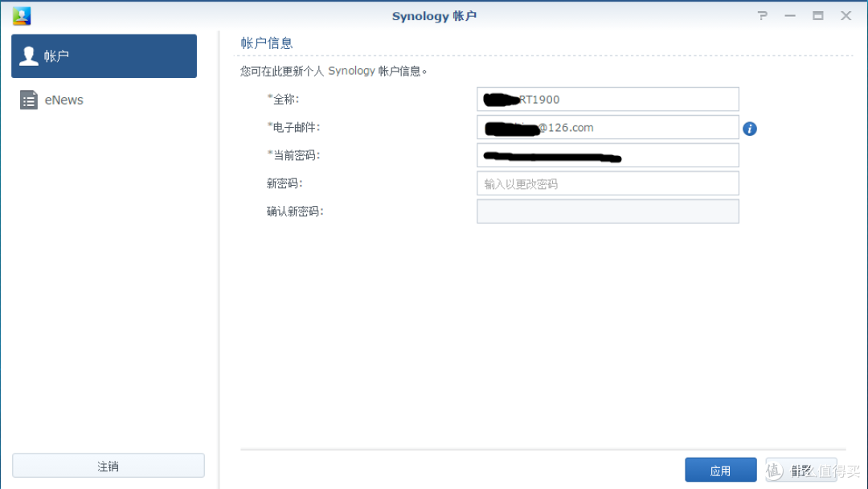868x489 pixels.
Task: Click the Synology account app icon
Action: [x=22, y=15]
